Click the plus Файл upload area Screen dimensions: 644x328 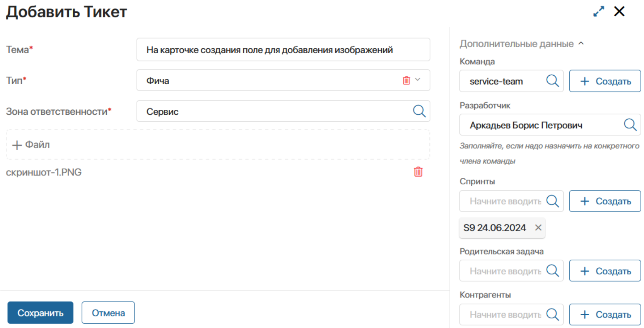tap(218, 145)
